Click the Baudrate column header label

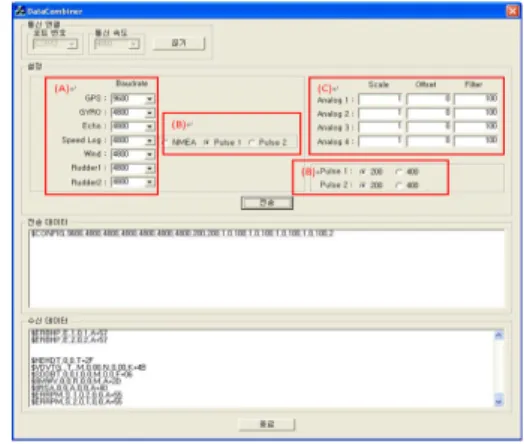(132, 83)
